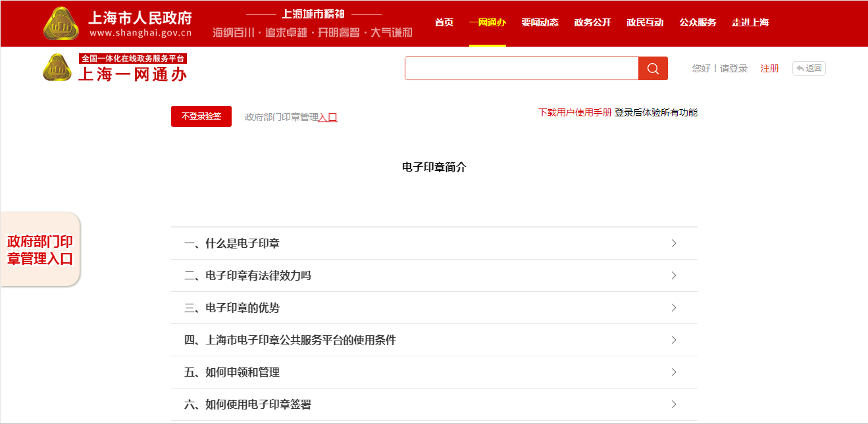The width and height of the screenshot is (868, 424).
Task: Click the Shanghai government emblem logo in header
Action: coord(61,24)
